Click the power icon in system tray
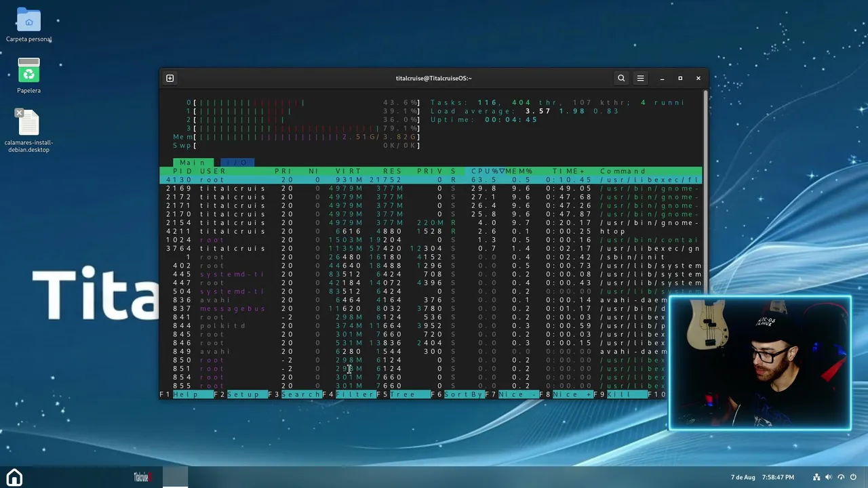Screen dimensions: 868x488 point(853,477)
